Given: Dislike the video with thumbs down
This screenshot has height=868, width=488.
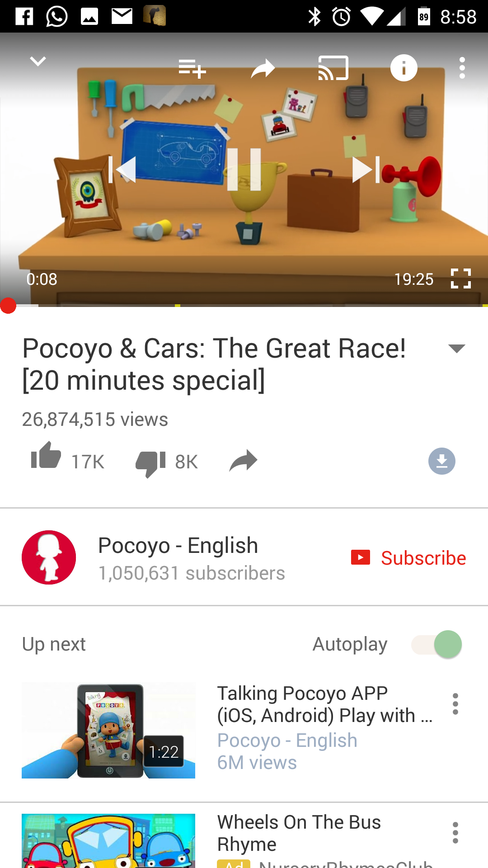Looking at the screenshot, I should tap(150, 464).
